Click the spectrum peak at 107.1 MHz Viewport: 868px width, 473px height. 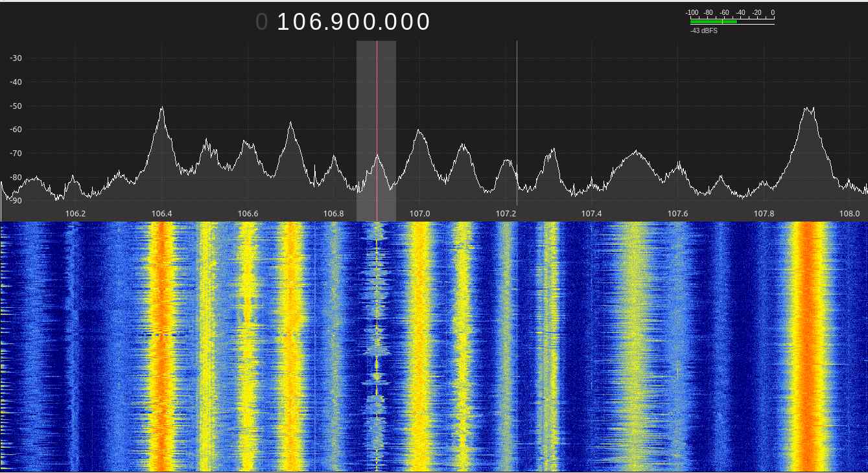pos(463,146)
